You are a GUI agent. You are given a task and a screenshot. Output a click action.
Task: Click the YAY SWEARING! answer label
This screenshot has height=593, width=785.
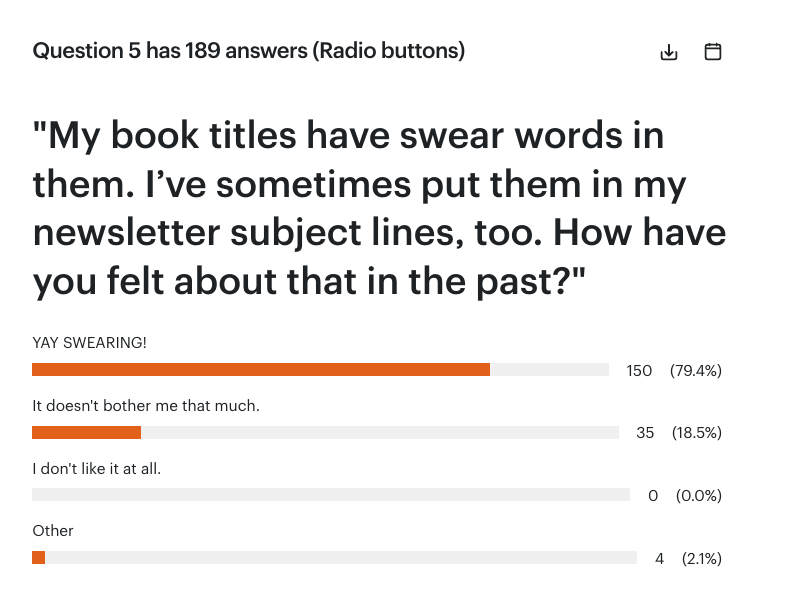tap(89, 343)
